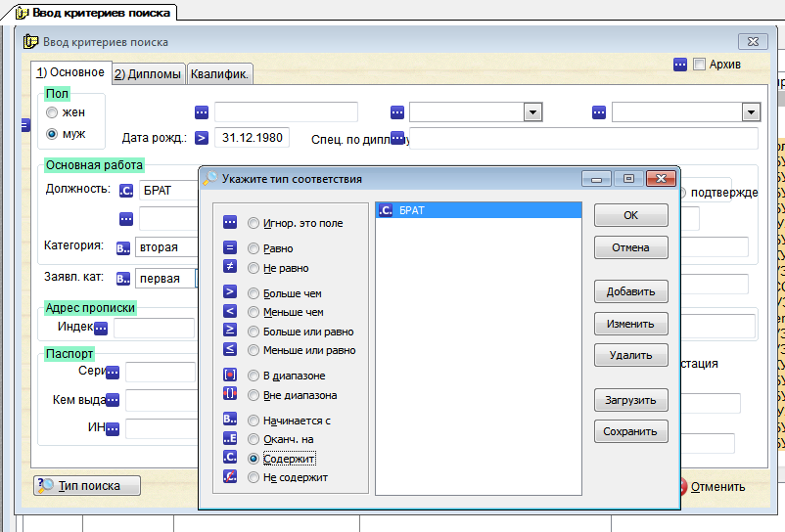Open the middle combo box in the top row

[x=532, y=112]
